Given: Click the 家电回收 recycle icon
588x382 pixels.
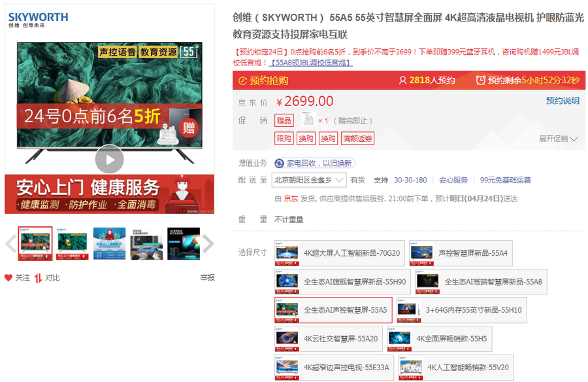Looking at the screenshot, I should 280,163.
